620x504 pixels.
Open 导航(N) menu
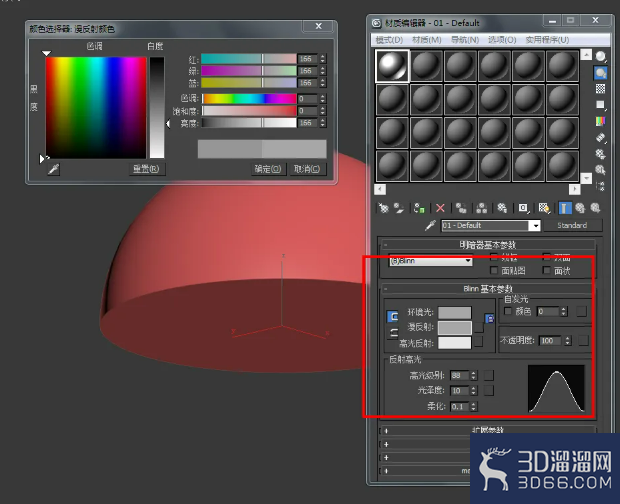[x=465, y=40]
